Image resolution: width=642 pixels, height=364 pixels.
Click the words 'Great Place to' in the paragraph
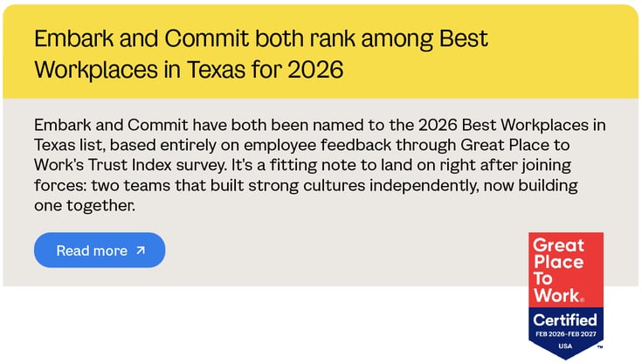click(x=515, y=145)
